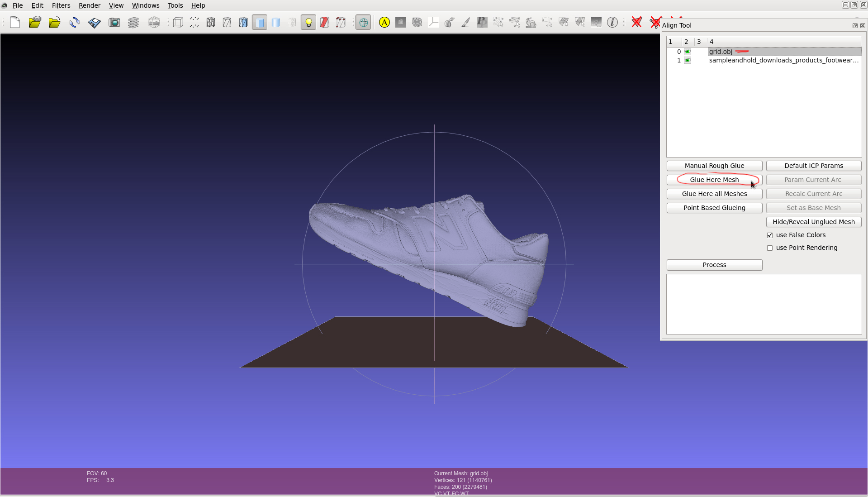This screenshot has width=868, height=497.
Task: Show the layer dialog stack icon
Action: [133, 22]
